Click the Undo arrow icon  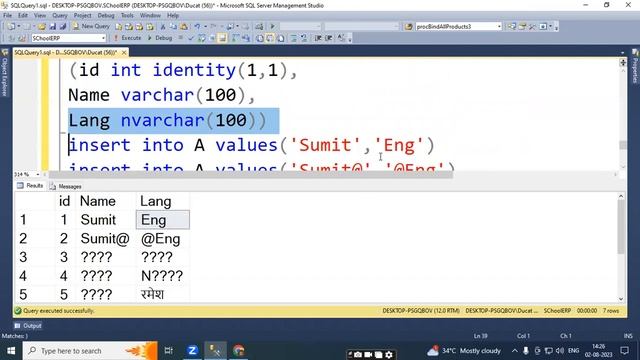tap(197, 27)
